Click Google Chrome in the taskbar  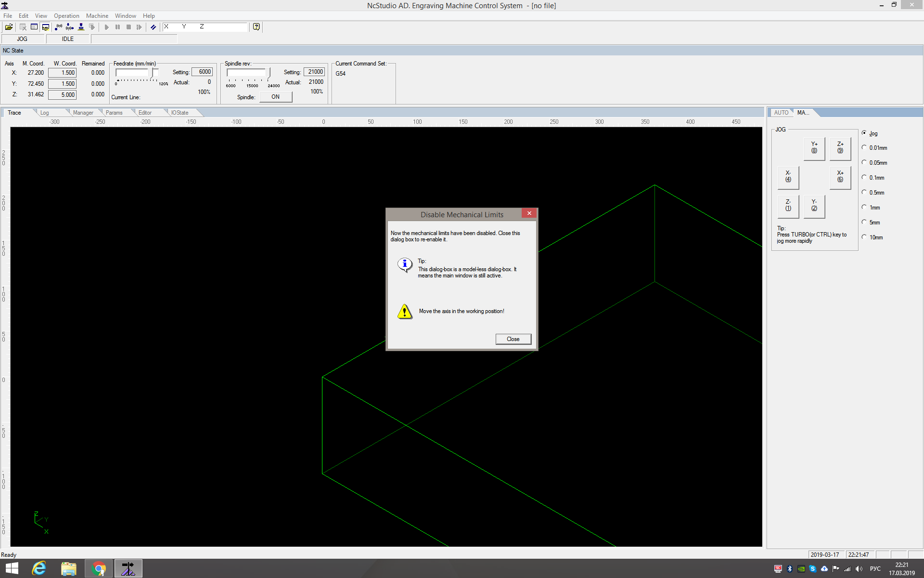[99, 569]
